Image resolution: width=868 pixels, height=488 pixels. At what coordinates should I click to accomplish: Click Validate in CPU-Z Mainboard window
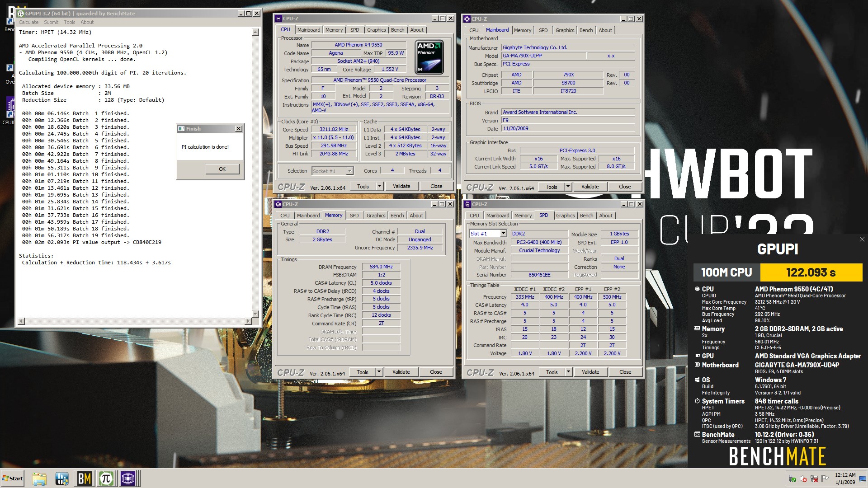(x=590, y=187)
